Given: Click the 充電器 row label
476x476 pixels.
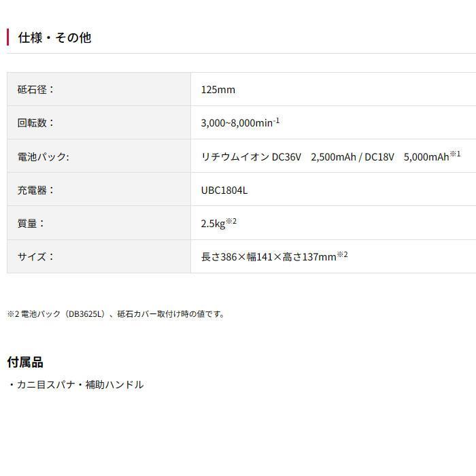Looking at the screenshot, I should click(35, 190).
